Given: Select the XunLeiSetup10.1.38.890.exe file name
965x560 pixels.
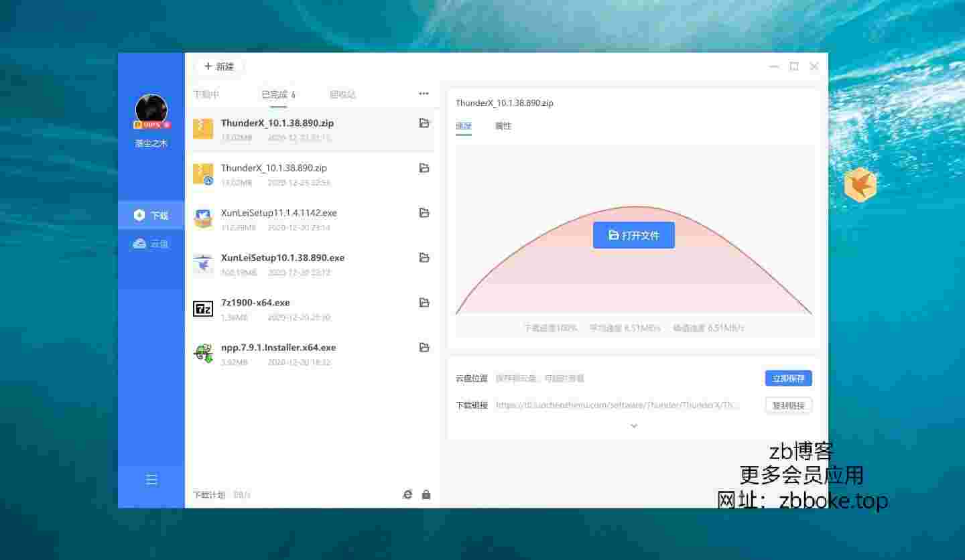Looking at the screenshot, I should point(283,258).
